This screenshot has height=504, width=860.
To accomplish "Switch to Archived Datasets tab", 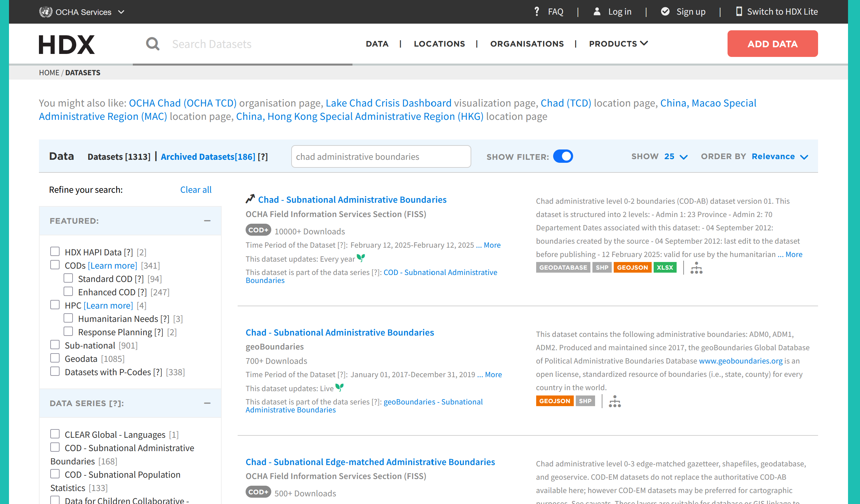I will point(208,156).
